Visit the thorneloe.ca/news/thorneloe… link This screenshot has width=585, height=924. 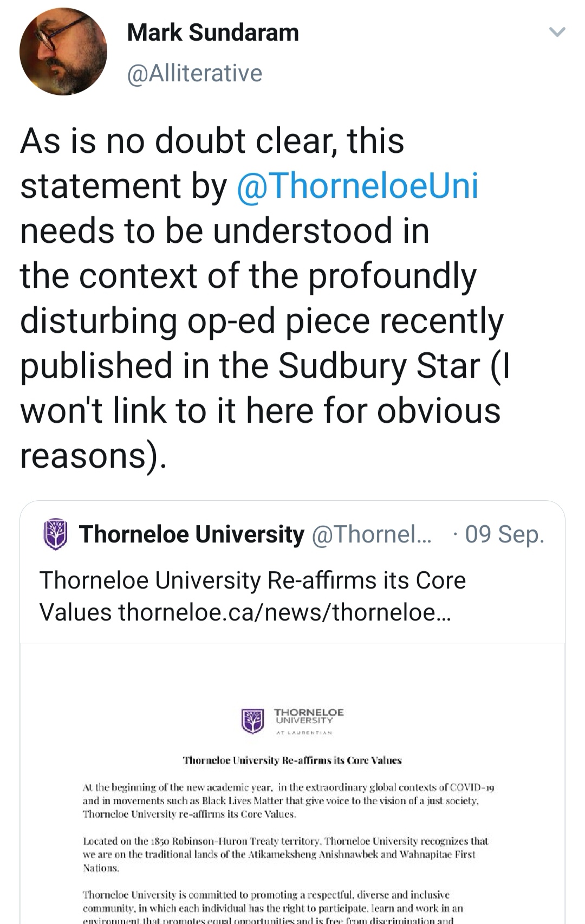coord(284,612)
